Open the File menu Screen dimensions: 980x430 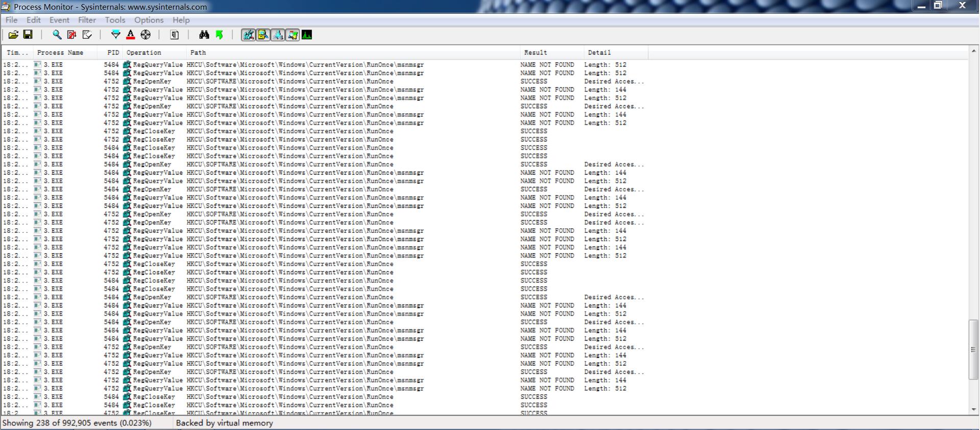pos(11,20)
